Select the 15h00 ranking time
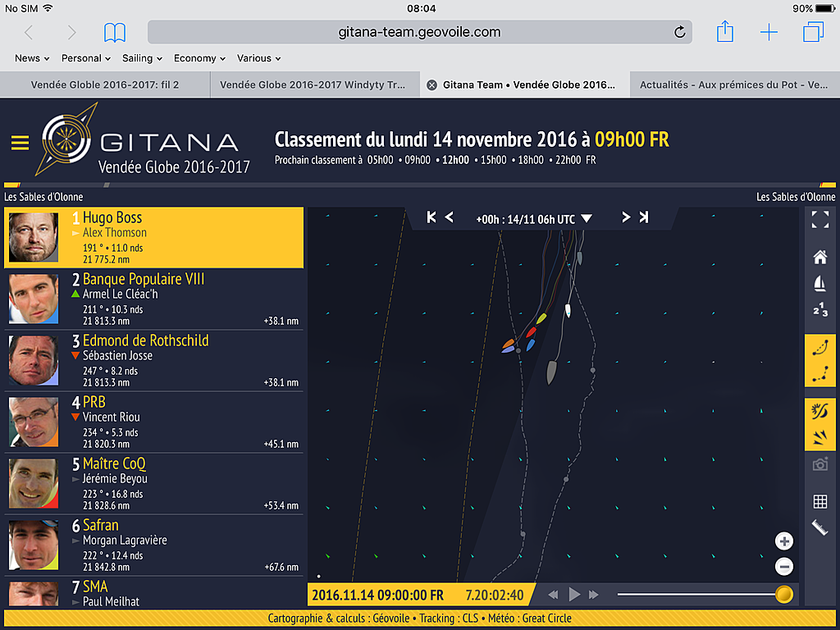Viewport: 840px width, 630px height. click(493, 160)
